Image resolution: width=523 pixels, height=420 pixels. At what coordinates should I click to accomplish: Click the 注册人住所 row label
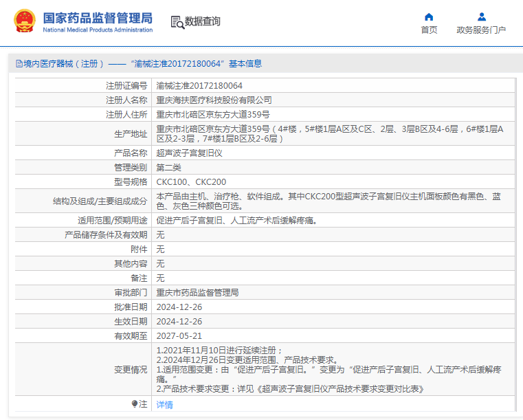126,114
